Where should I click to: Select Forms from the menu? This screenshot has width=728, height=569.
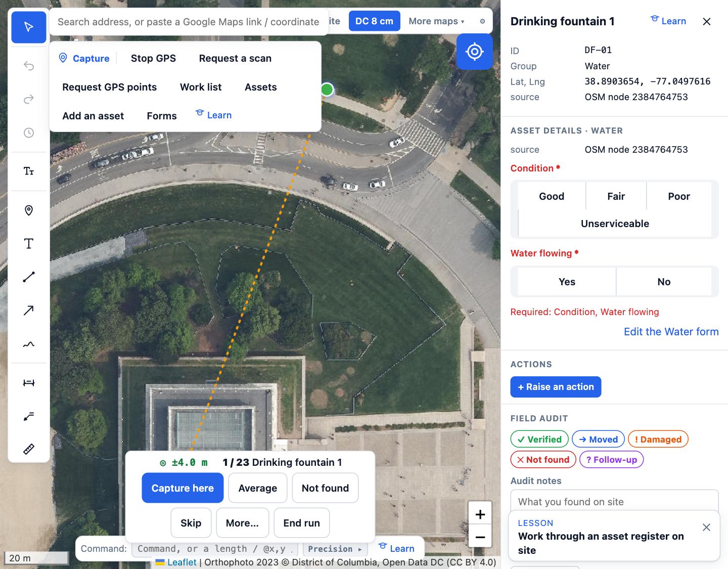click(162, 116)
